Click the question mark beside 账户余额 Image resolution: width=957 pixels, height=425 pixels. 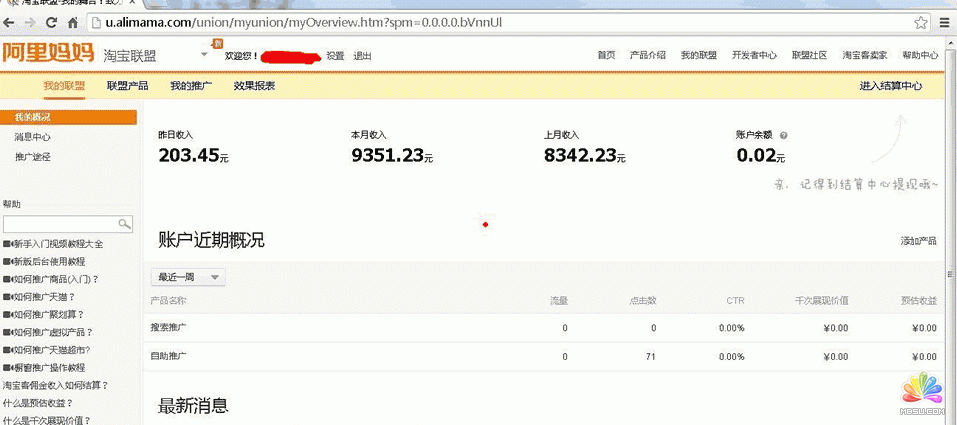pyautogui.click(x=784, y=135)
